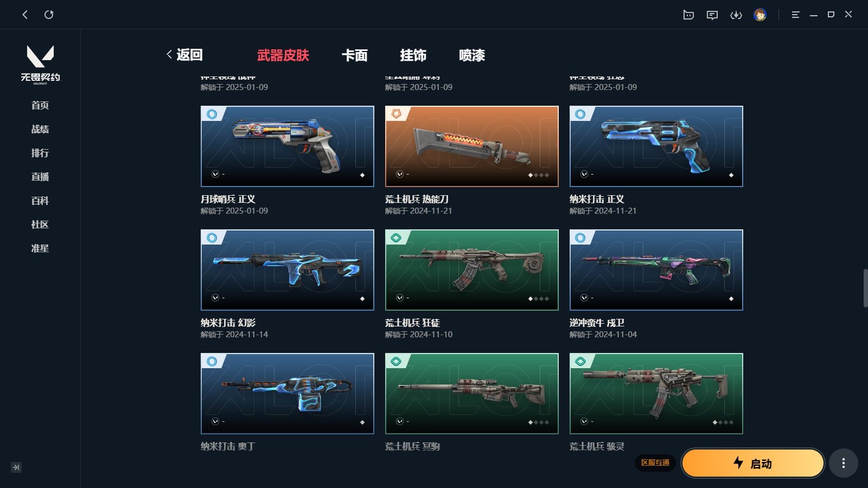Open the user avatar profile
868x488 pixels.
click(760, 15)
